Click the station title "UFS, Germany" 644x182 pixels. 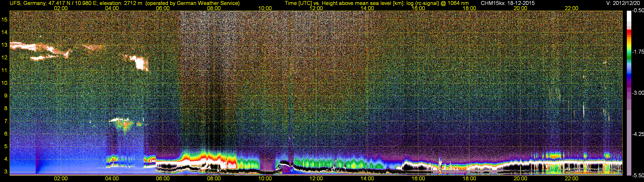tap(28, 3)
